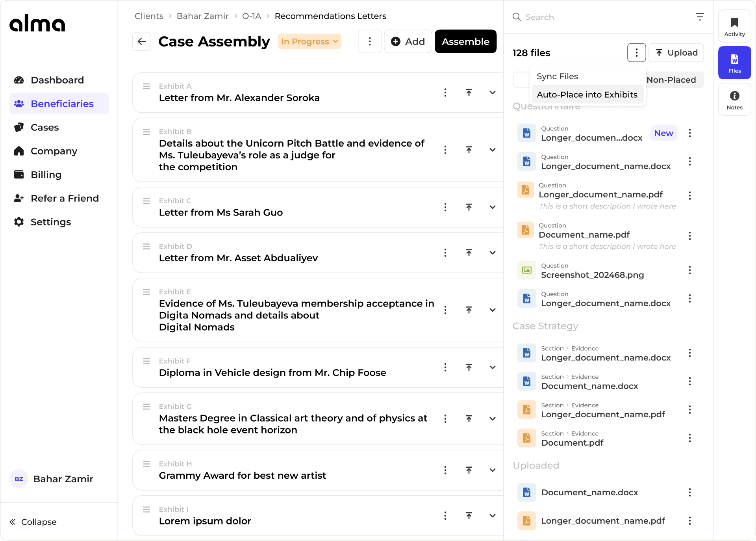This screenshot has height=541, width=756.
Task: Open options for Document.pdf
Action: coord(690,438)
